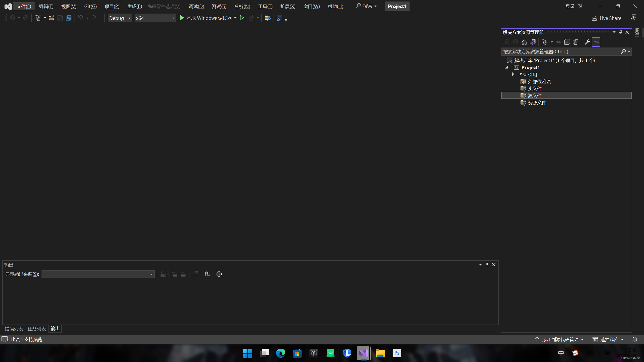Open Properties wrench icon in Solution Explorer

click(587, 42)
